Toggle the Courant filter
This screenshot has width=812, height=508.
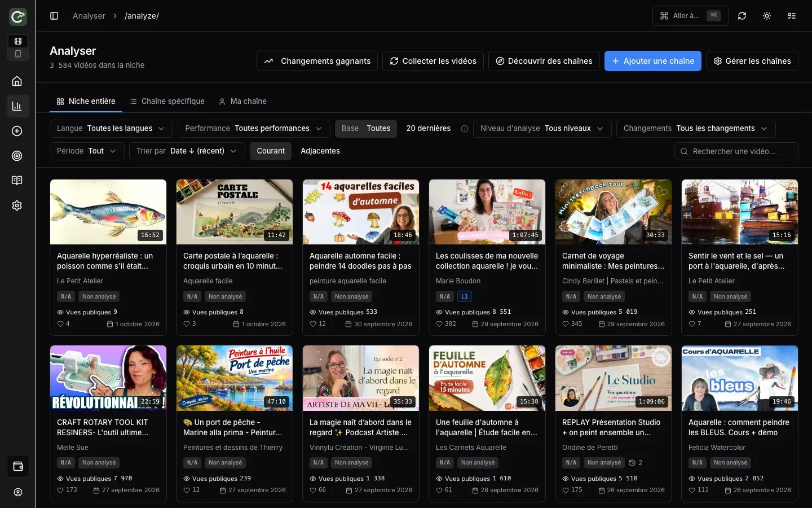[271, 151]
